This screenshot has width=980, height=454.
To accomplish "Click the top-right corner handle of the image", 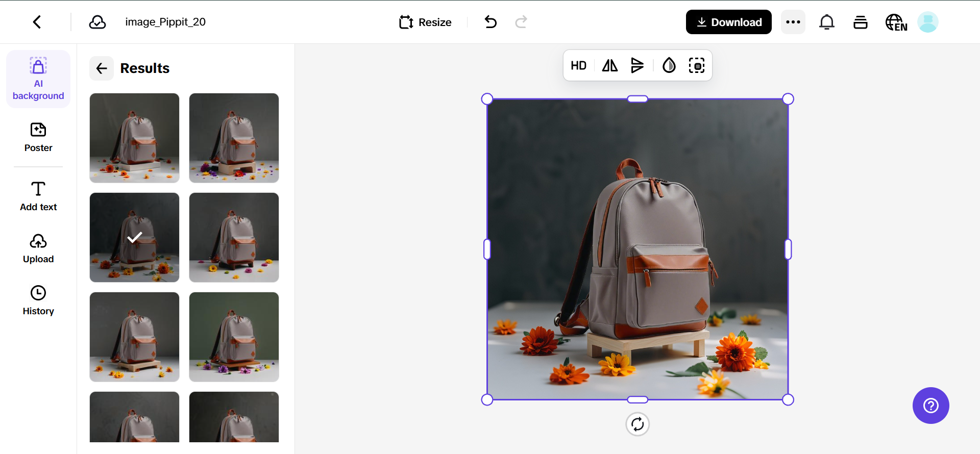I will 788,99.
